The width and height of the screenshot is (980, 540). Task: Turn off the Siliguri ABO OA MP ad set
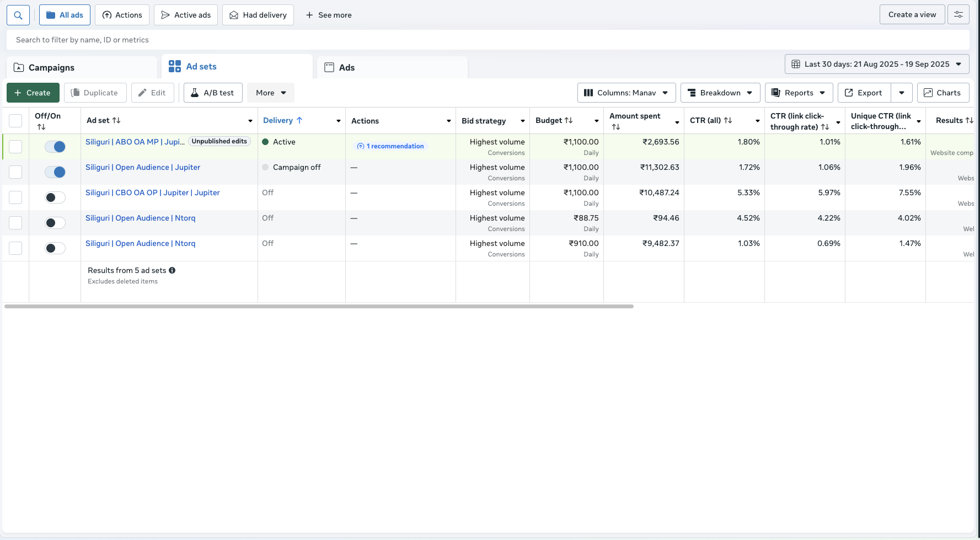[x=55, y=147]
